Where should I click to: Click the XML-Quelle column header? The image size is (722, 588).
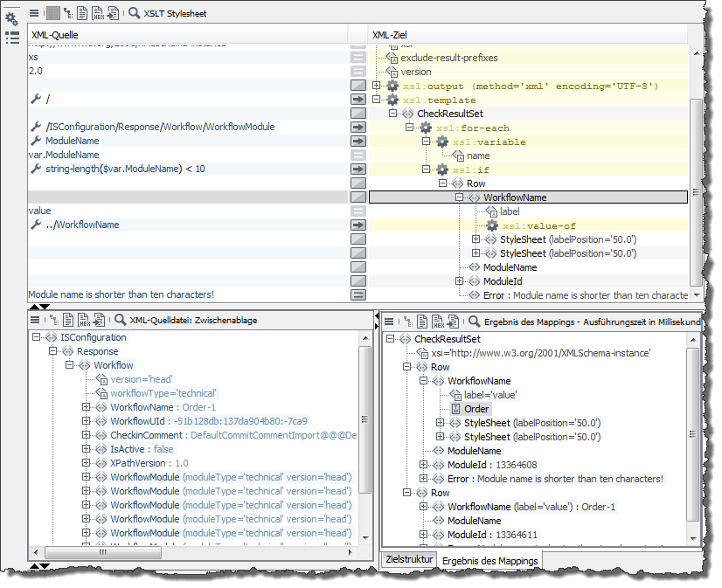tap(54, 34)
